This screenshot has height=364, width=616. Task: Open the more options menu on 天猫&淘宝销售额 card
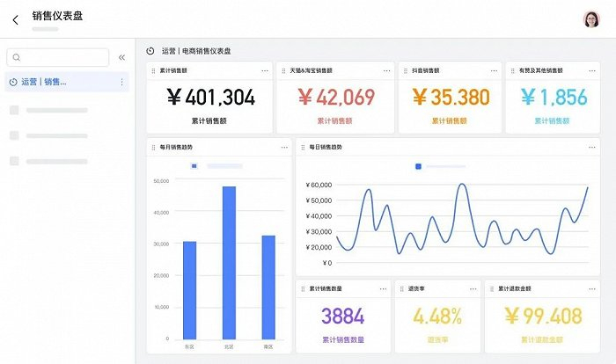click(387, 70)
